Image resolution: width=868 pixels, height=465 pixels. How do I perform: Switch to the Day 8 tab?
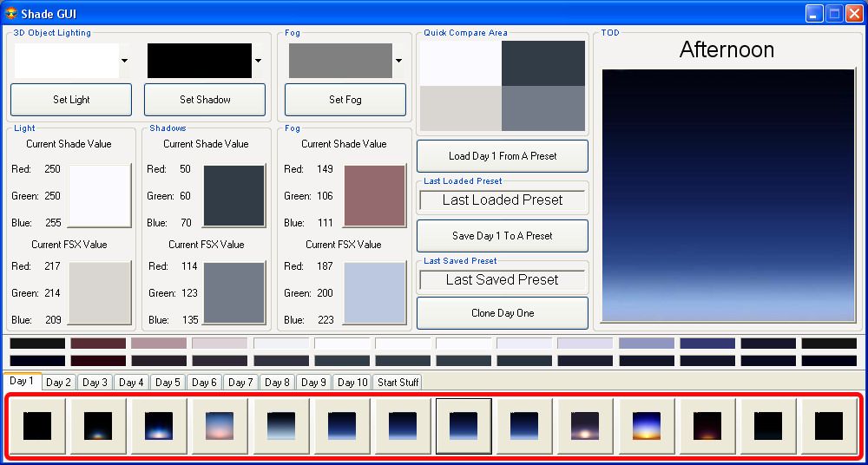(278, 383)
